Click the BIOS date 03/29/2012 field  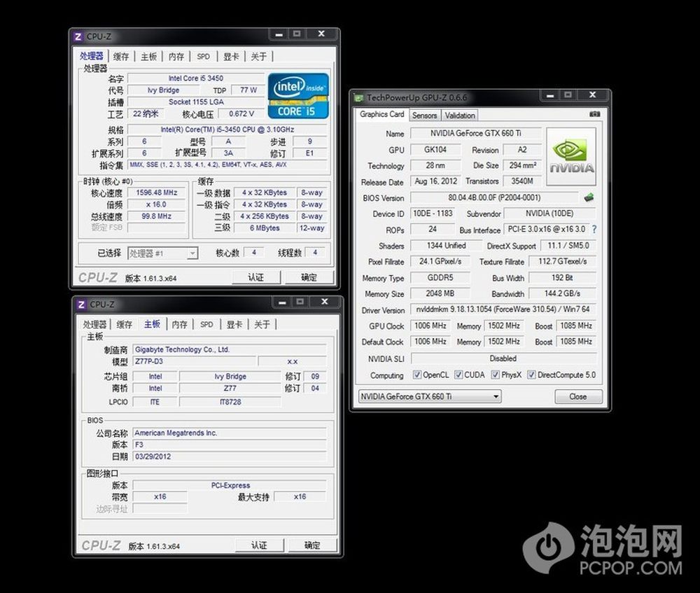click(x=230, y=456)
